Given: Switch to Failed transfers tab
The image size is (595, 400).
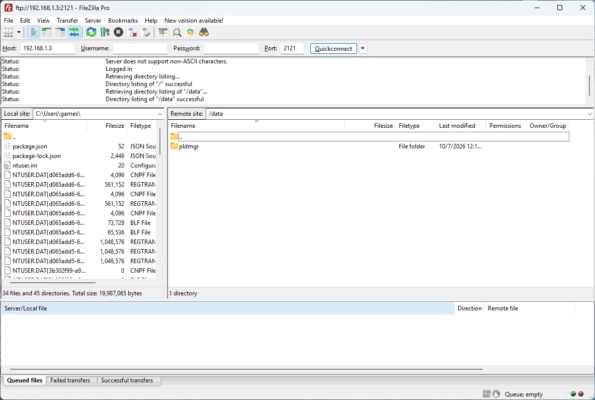Looking at the screenshot, I should (x=70, y=380).
